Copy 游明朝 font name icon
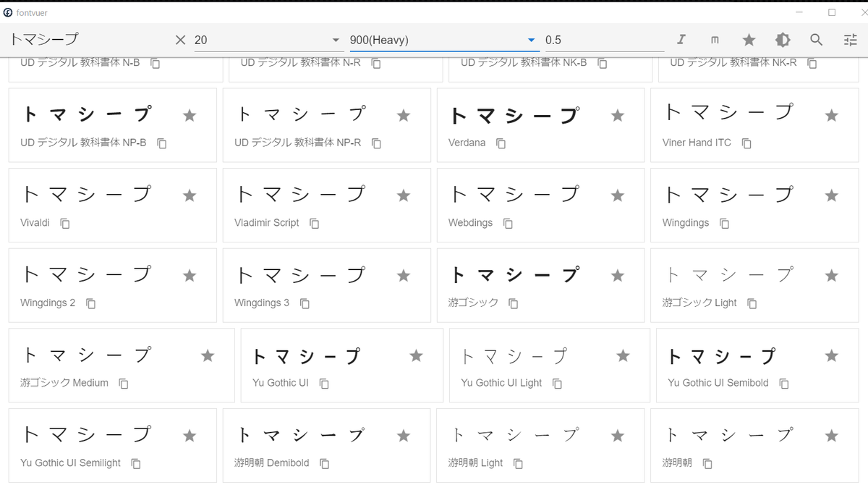868x490 pixels. [x=707, y=463]
